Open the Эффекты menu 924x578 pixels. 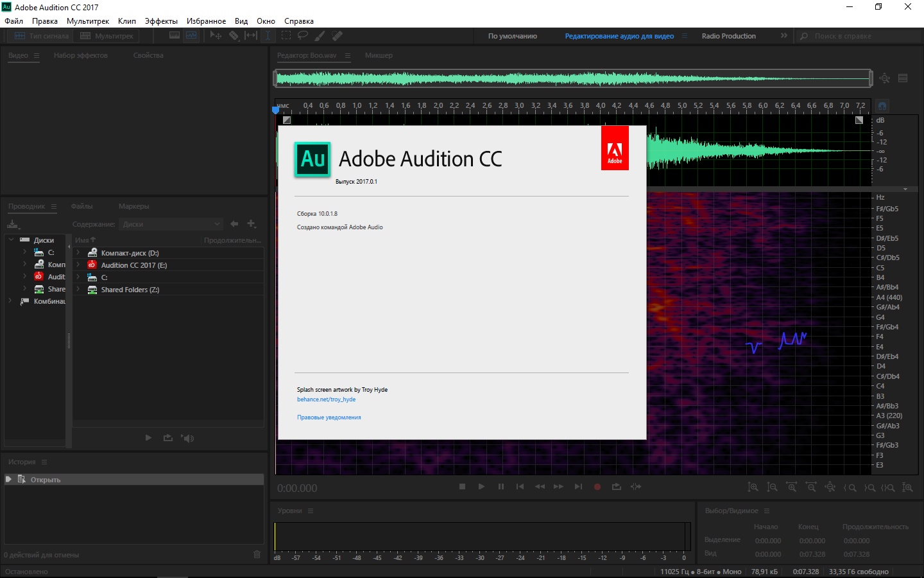161,21
